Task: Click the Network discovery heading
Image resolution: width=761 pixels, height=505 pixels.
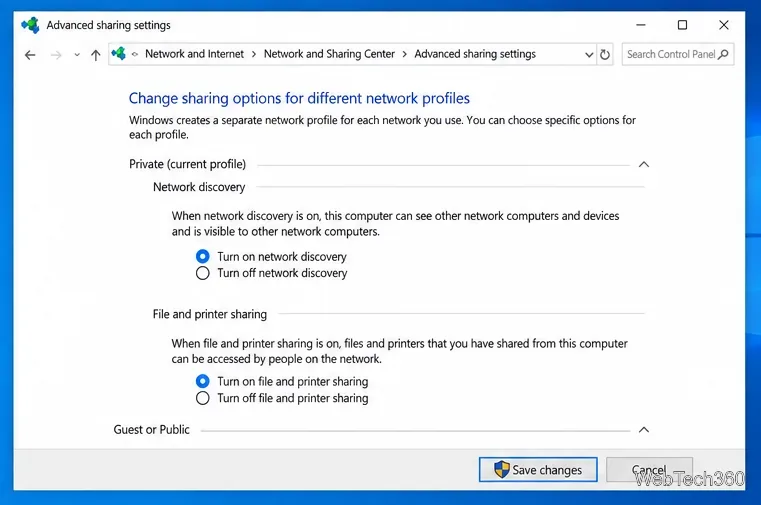Action: [199, 187]
